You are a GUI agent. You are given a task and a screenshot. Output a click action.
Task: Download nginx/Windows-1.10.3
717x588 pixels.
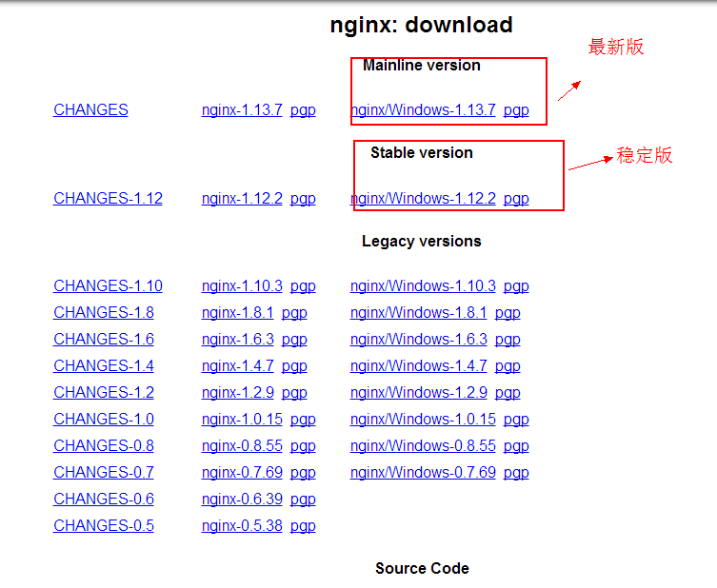(423, 285)
